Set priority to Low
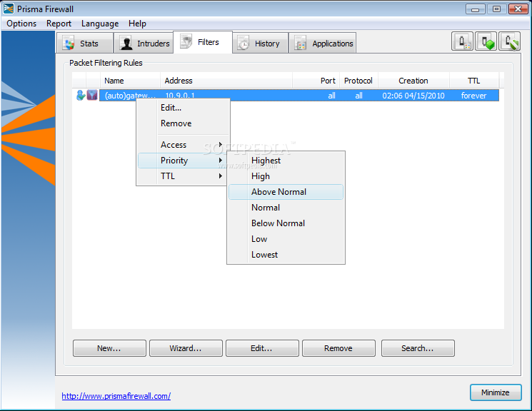Screen dimensions: 532x411 (x=286, y=239)
